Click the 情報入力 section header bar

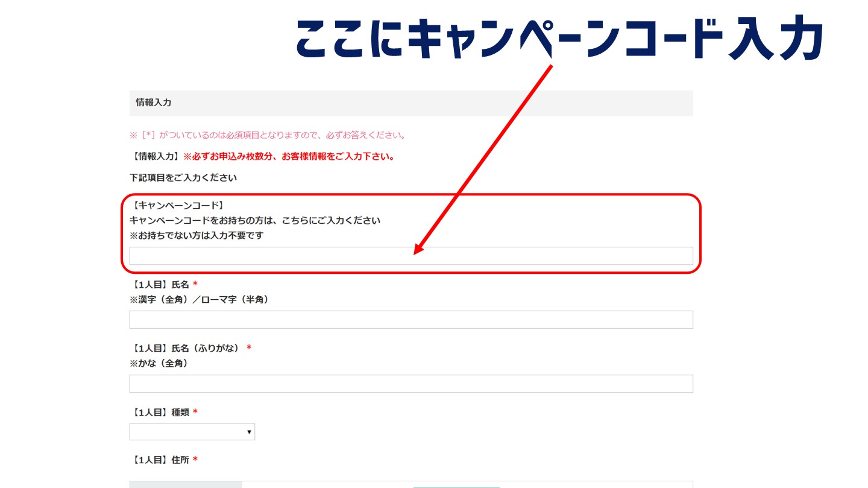point(410,103)
